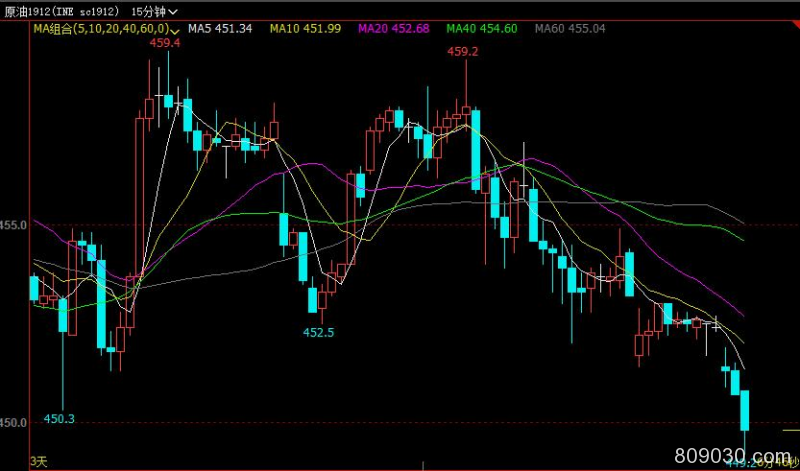This screenshot has height=471, width=800.
Task: Click the MA5 451.34 indicator label
Action: tap(220, 29)
